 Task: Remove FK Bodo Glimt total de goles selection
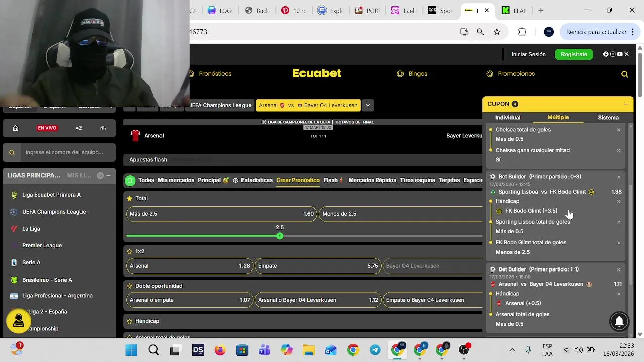tap(619, 243)
